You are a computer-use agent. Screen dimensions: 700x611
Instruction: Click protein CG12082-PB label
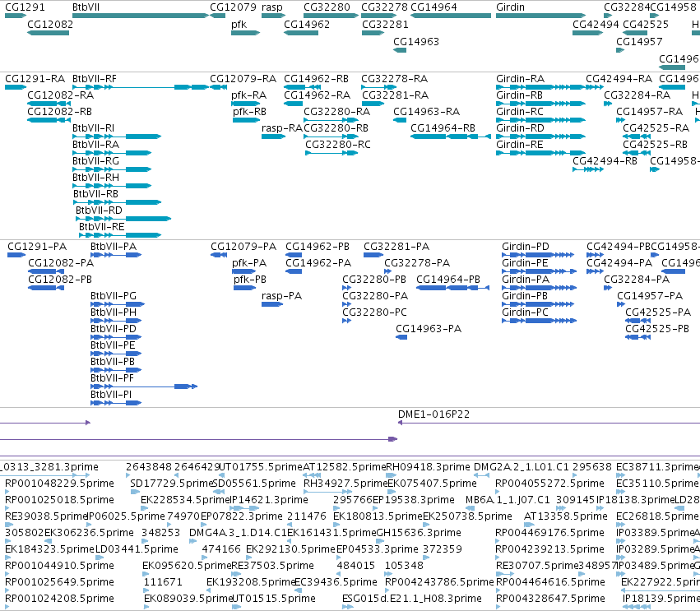point(60,279)
